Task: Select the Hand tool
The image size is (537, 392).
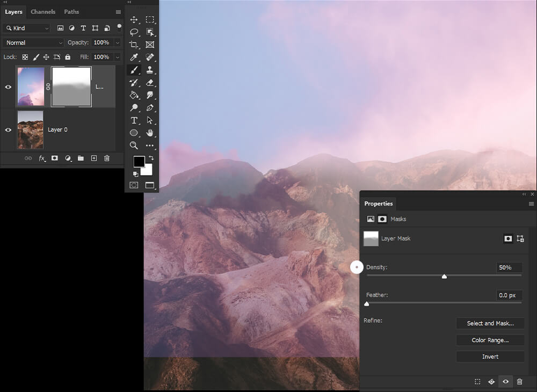Action: (x=150, y=133)
